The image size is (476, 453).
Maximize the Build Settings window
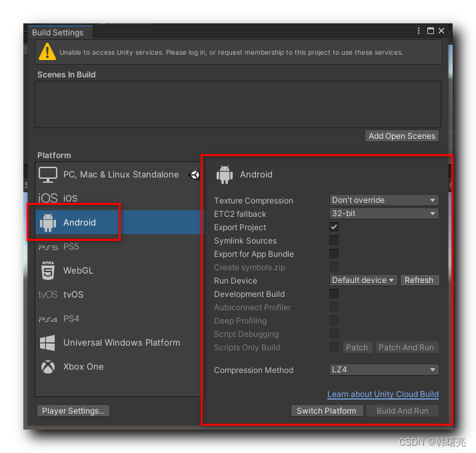coord(431,31)
